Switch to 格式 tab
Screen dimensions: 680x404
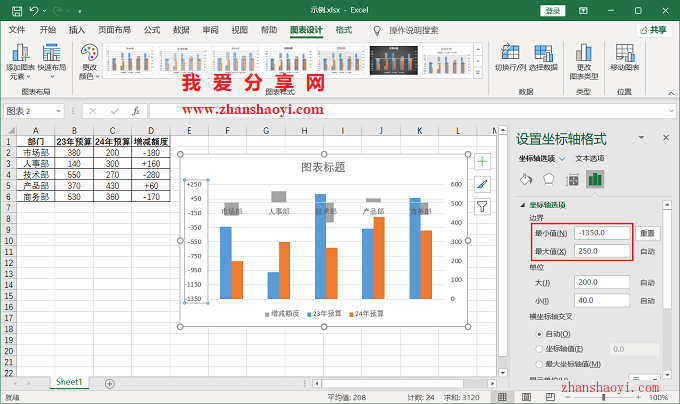tap(344, 30)
